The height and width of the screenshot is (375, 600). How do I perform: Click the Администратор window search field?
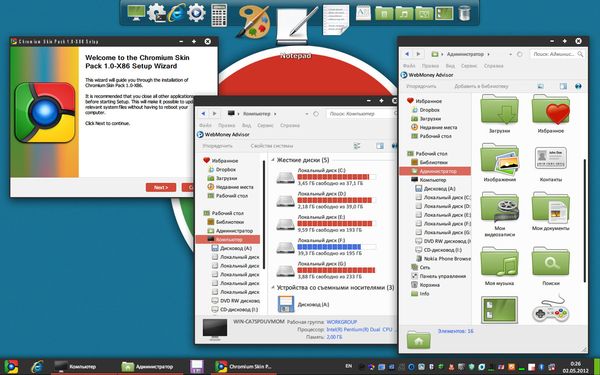557,54
